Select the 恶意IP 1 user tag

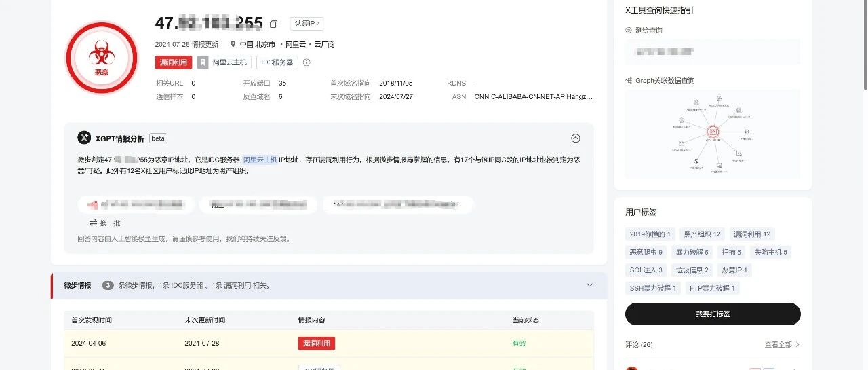(734, 270)
